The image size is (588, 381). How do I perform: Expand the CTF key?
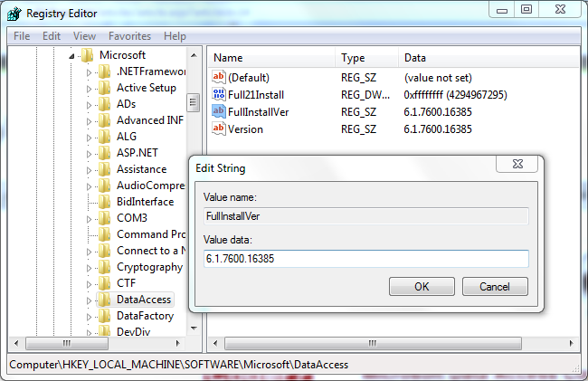(x=89, y=285)
